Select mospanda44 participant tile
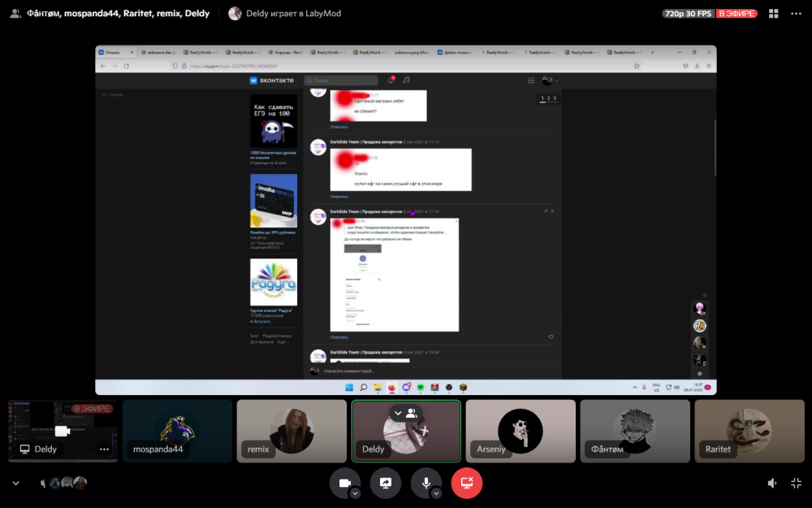 click(177, 431)
